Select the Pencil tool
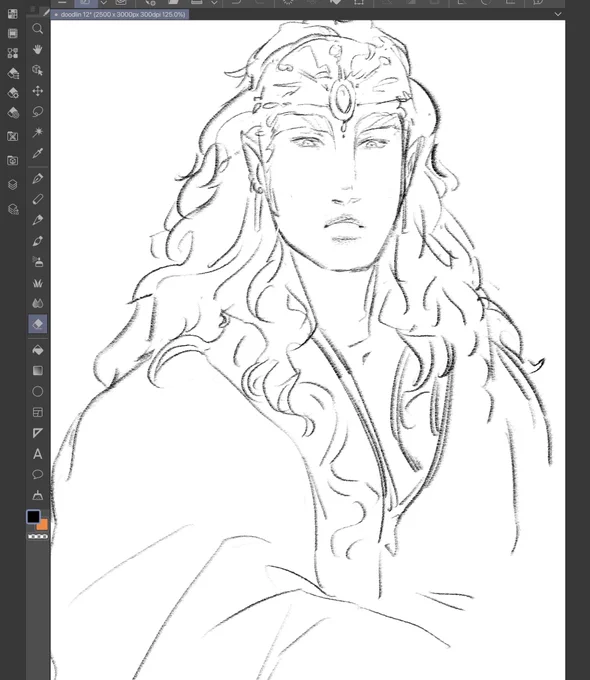590x680 pixels. (x=38, y=199)
